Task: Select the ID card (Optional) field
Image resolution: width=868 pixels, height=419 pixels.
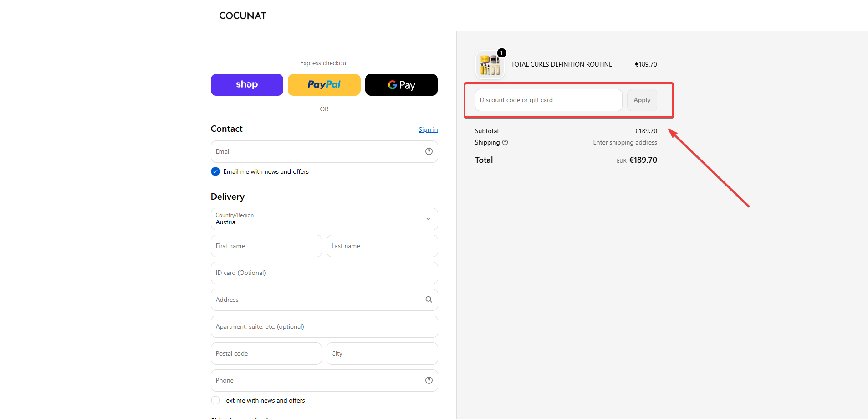Action: pyautogui.click(x=324, y=273)
